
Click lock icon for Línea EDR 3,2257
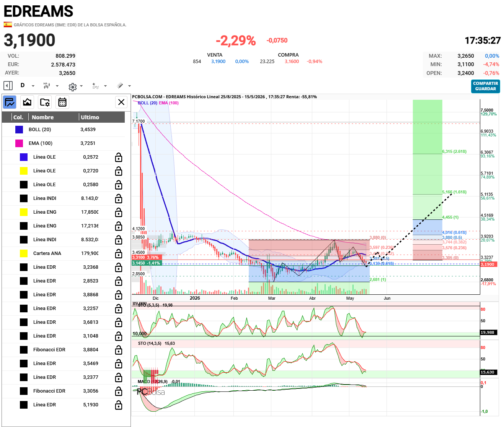[x=119, y=308]
